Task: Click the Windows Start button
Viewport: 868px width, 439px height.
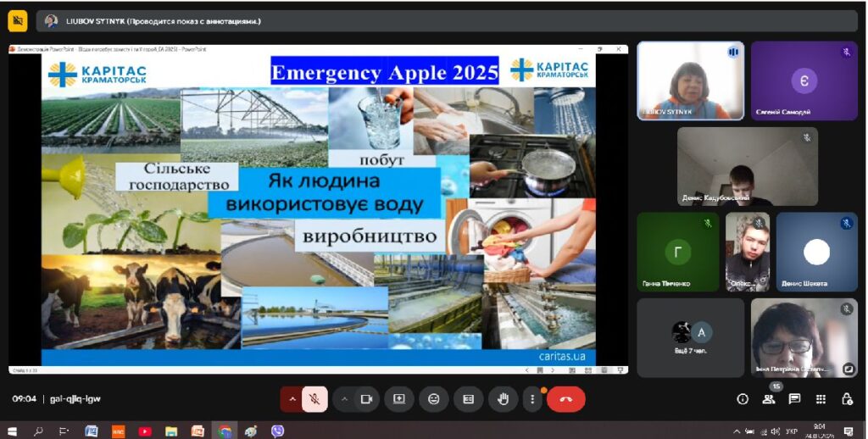Action: tap(12, 431)
